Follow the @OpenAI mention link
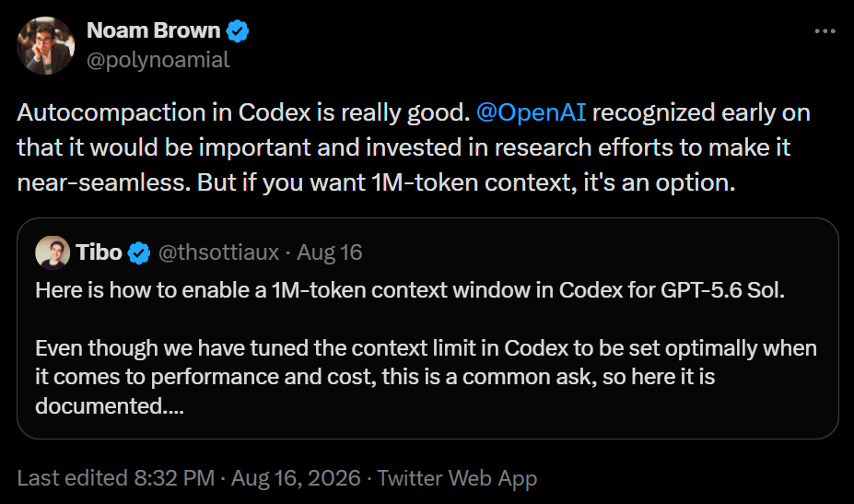The height and width of the screenshot is (504, 854). [x=531, y=112]
